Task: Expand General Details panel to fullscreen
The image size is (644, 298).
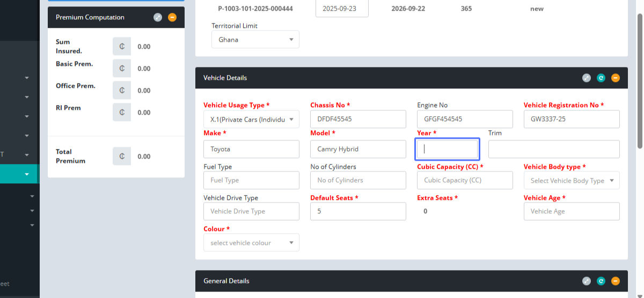Action: click(x=587, y=281)
